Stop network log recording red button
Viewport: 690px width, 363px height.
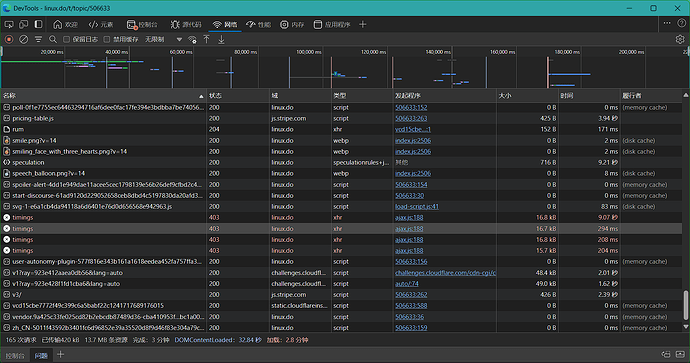[9, 40]
